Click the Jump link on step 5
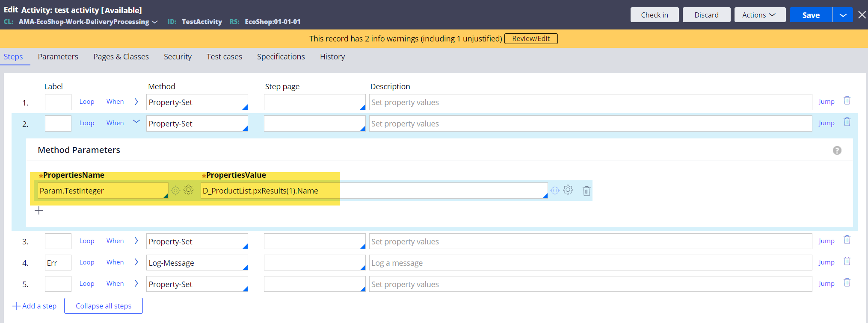Screen dimensions: 868x323 point(827,284)
